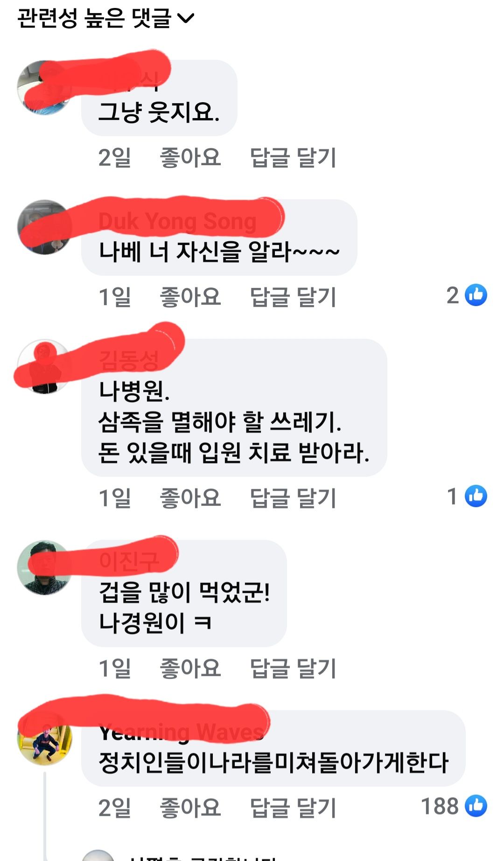Screen dimensions: 504x861
Task: Reply to 그냥 웃지요 comment via 답글 달기
Action: [x=293, y=157]
